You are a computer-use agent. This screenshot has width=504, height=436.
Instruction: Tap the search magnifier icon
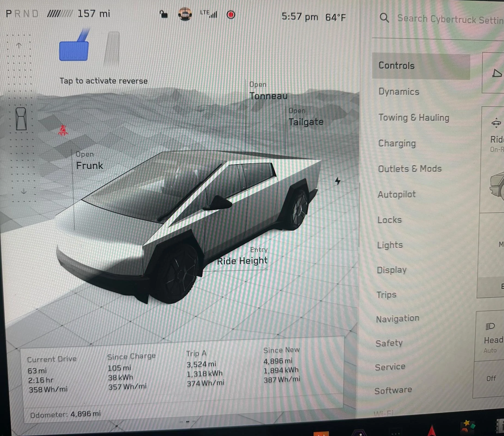[x=384, y=18]
